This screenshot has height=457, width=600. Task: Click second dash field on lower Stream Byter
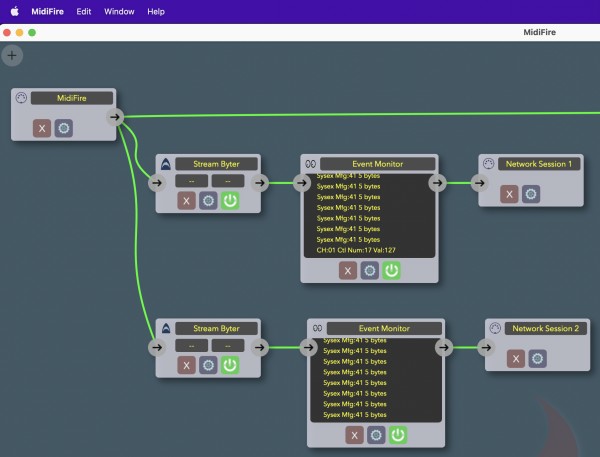click(x=228, y=346)
